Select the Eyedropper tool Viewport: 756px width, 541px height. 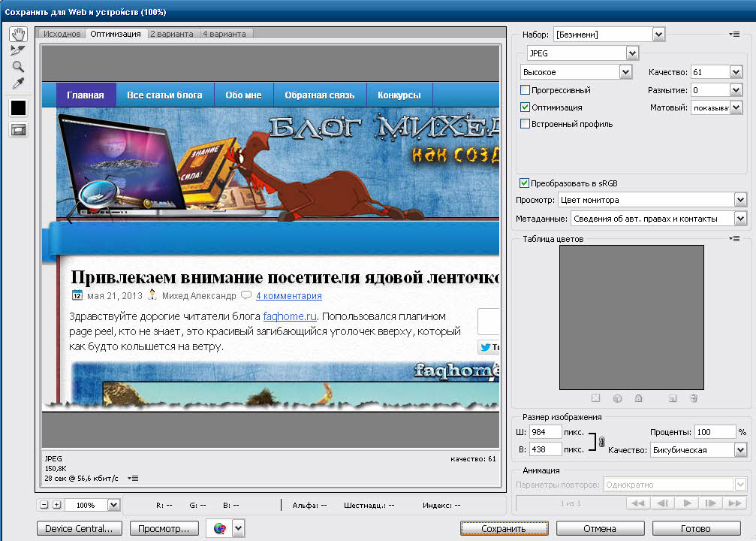coord(18,83)
